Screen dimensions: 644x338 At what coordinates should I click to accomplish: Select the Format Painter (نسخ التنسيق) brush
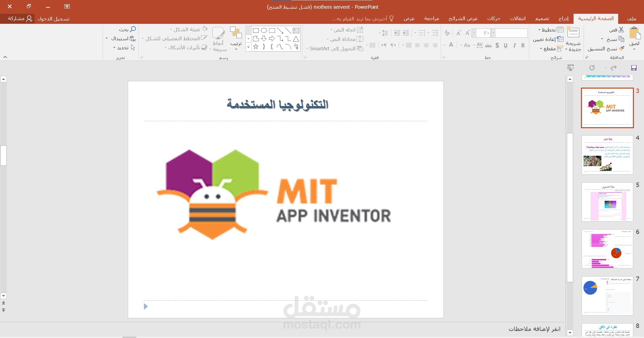(622, 48)
